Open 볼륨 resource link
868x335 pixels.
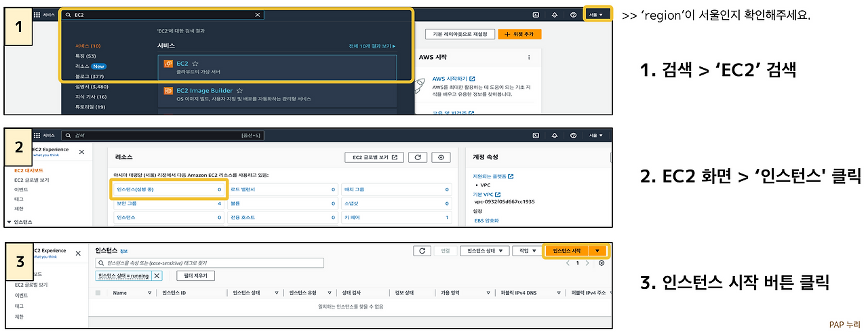(x=235, y=203)
